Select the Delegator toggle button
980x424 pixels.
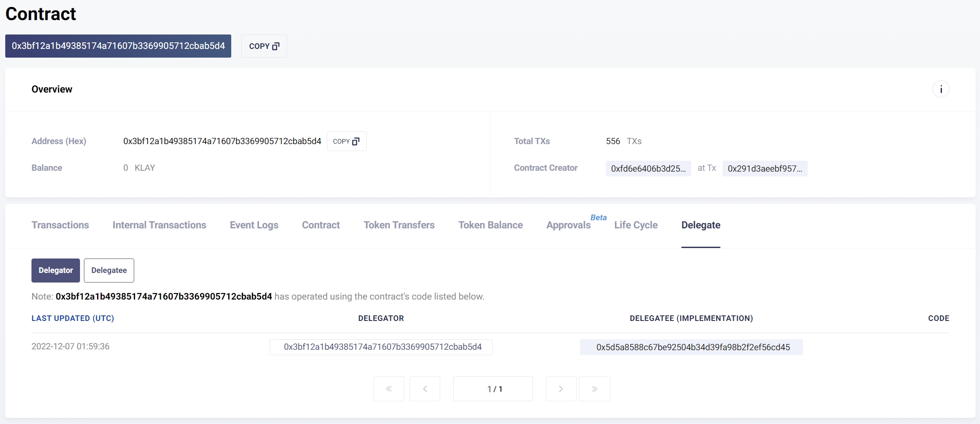(x=56, y=270)
